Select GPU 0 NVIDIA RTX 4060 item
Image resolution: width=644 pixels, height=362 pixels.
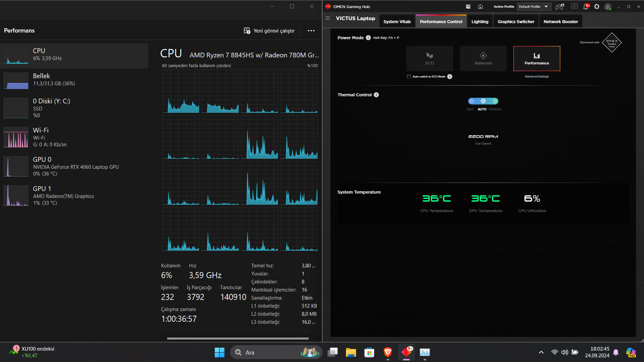74,166
